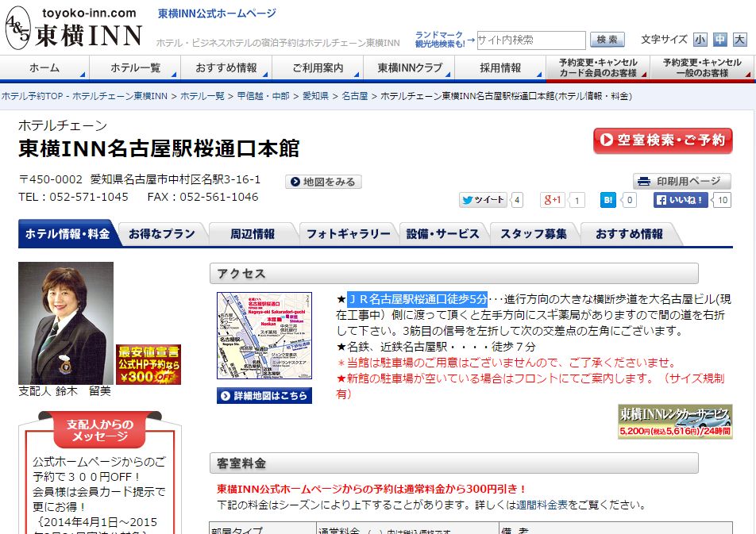Viewport: 756px width, 534px height.
Task: Open the ホテル一覧 navigation menu
Action: click(136, 68)
